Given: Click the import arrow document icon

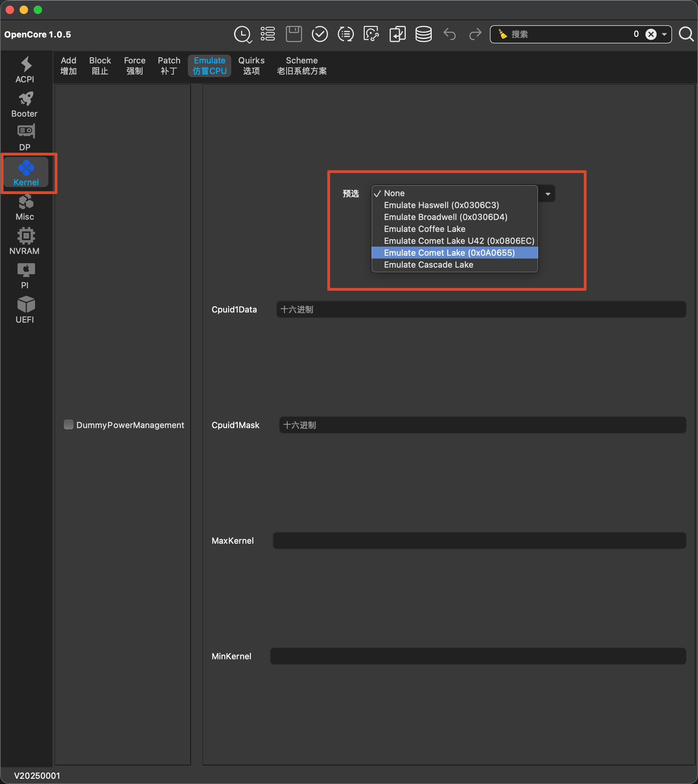Looking at the screenshot, I should click(x=398, y=34).
